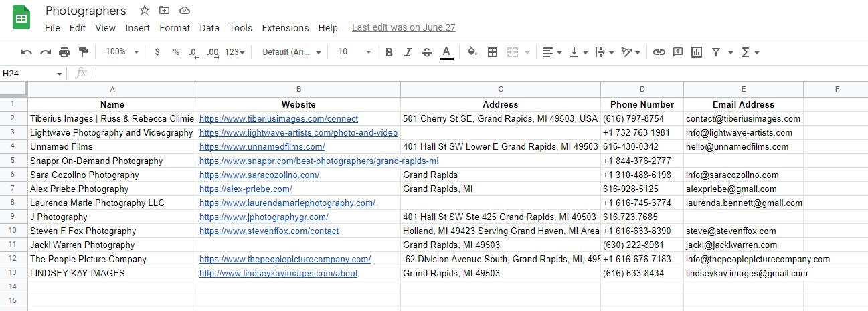Open the Default font family dropdown
This screenshot has height=311, width=868.
coord(292,52)
